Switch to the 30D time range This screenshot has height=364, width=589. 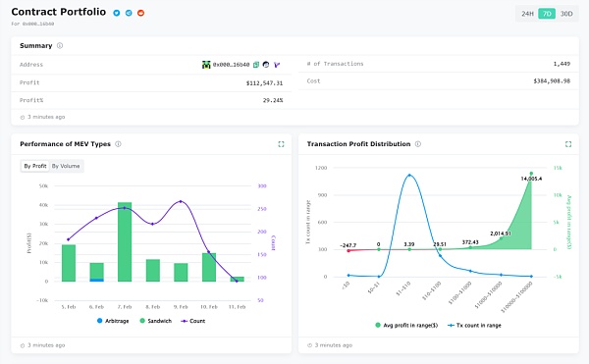coord(566,14)
